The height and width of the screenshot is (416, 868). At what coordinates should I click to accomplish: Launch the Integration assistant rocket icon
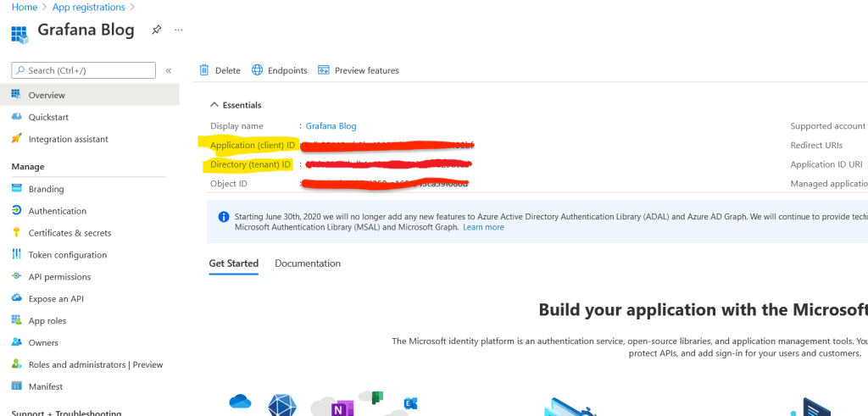tap(17, 139)
